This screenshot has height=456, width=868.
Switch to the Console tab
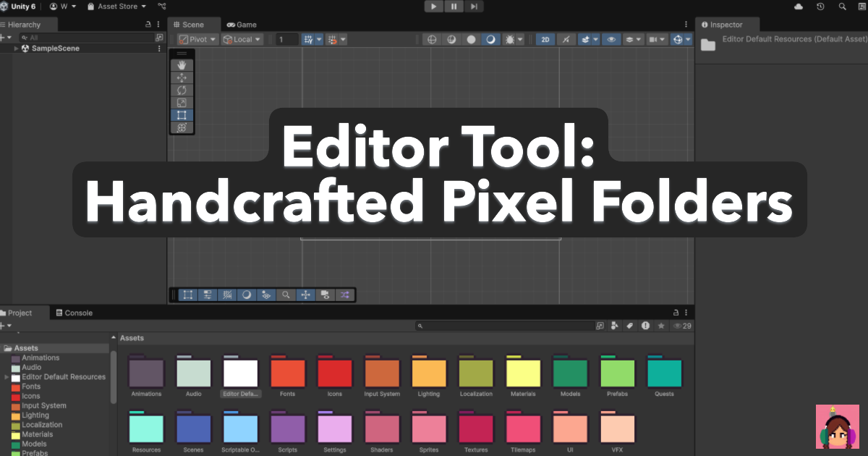pyautogui.click(x=74, y=313)
